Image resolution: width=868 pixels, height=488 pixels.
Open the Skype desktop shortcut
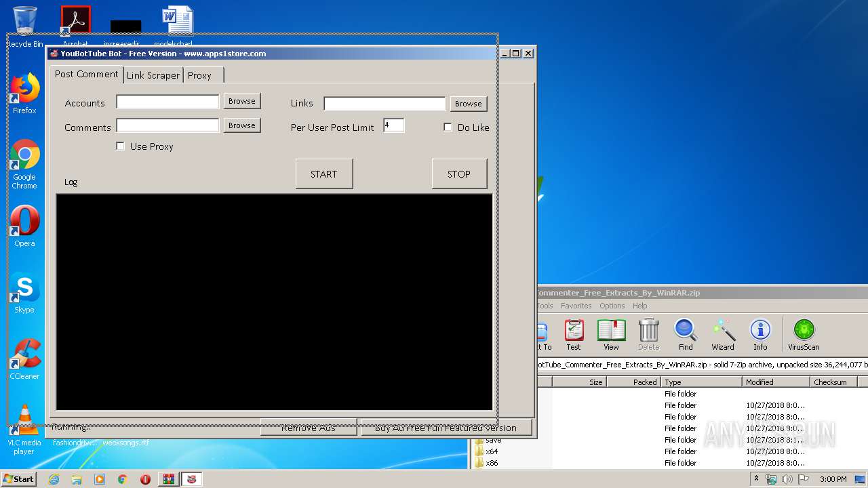[x=24, y=293]
